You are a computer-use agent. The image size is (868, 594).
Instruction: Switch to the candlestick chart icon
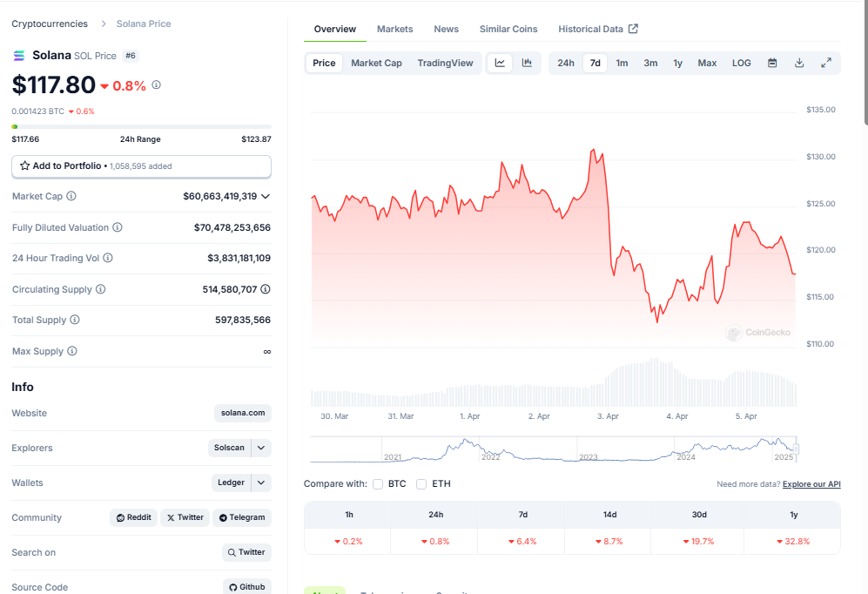[x=527, y=63]
